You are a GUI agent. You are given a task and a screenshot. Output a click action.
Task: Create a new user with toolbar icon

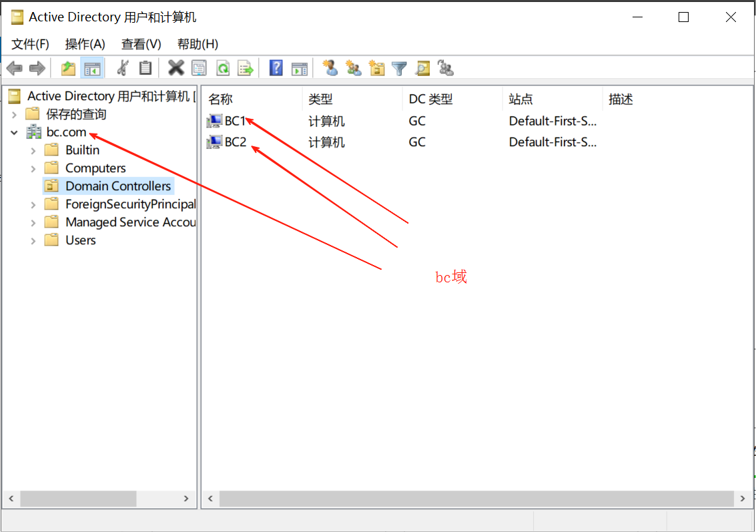[330, 68]
